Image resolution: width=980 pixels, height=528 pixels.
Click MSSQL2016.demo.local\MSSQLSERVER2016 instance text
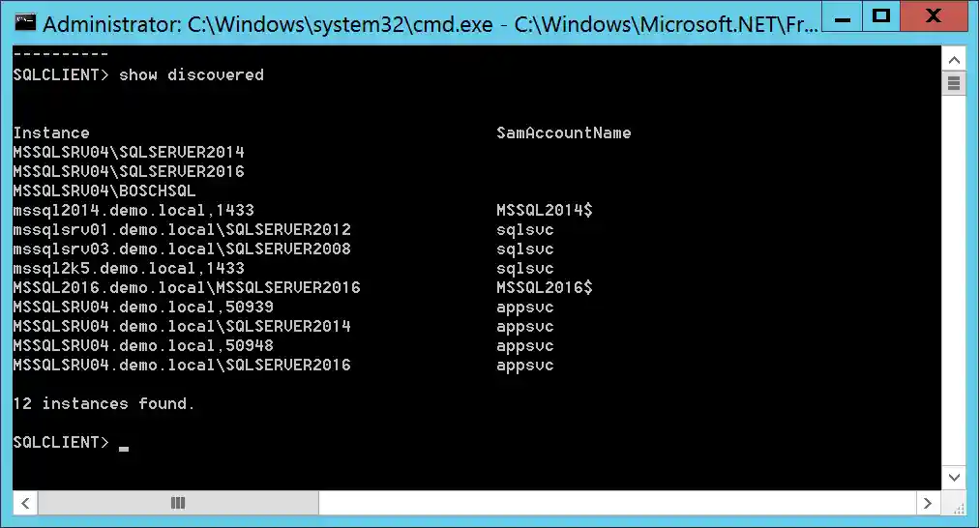(x=187, y=288)
